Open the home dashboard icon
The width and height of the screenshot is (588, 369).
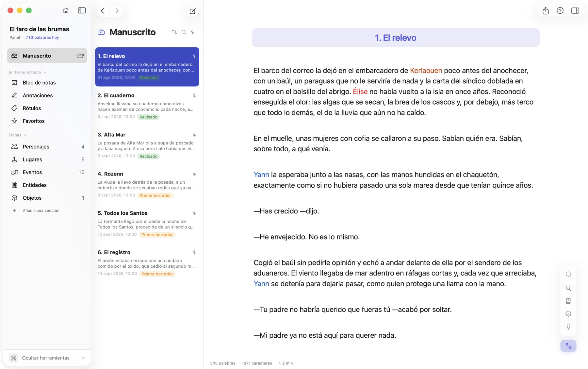point(66,10)
